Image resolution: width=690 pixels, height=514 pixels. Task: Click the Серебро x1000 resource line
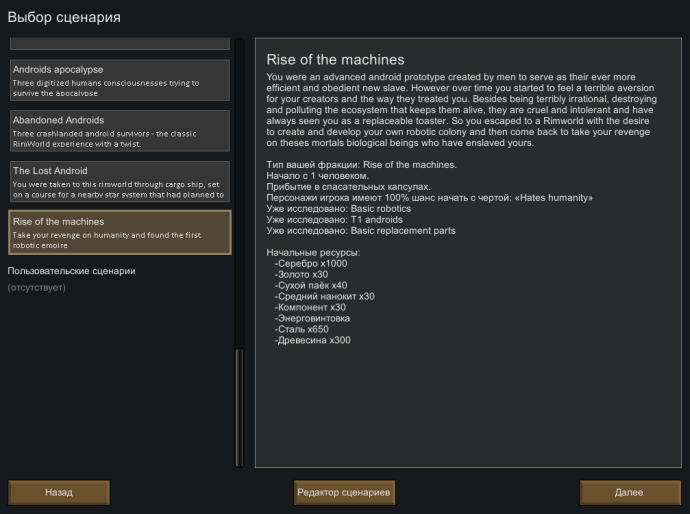(311, 263)
